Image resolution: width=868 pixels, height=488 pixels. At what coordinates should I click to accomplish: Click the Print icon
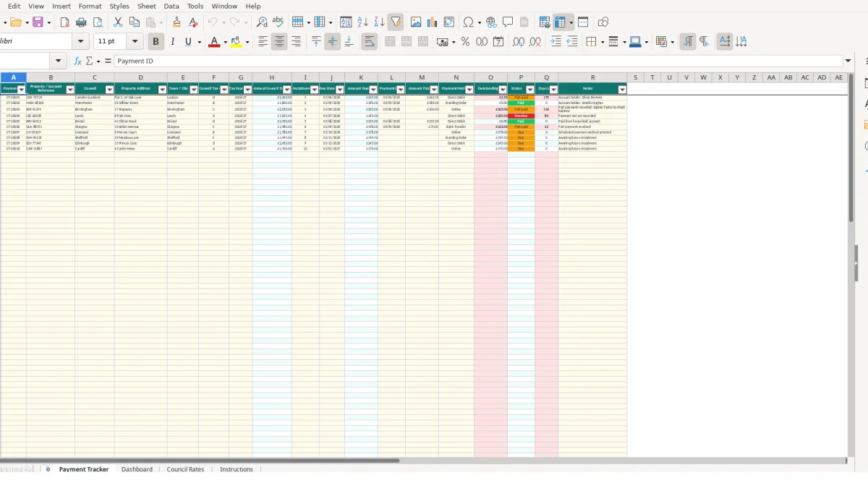[81, 22]
